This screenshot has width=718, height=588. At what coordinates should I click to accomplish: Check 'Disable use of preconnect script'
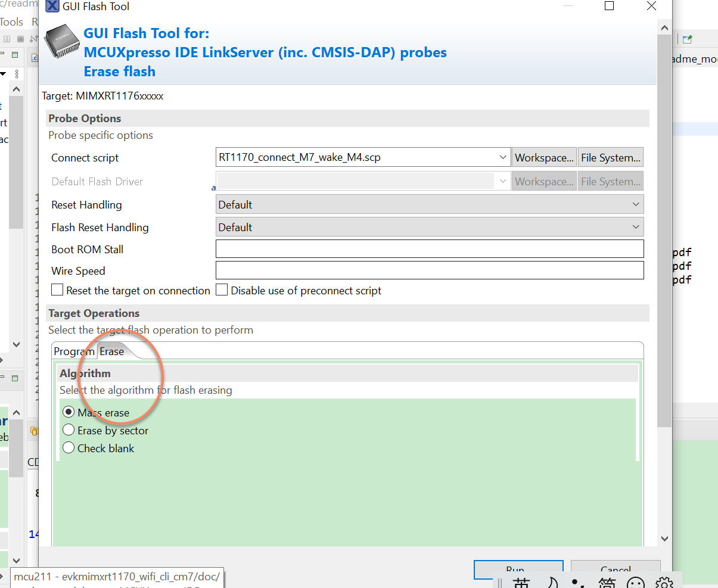pyautogui.click(x=221, y=290)
